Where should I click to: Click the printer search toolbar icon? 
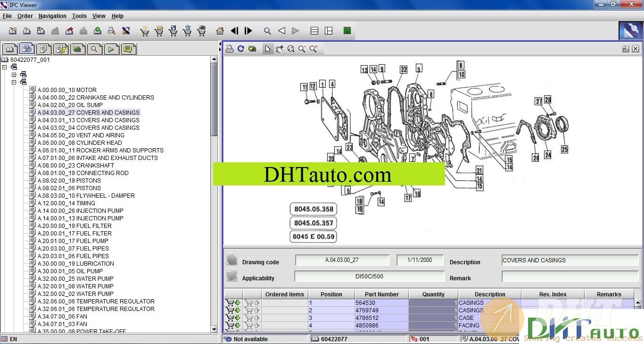(112, 31)
